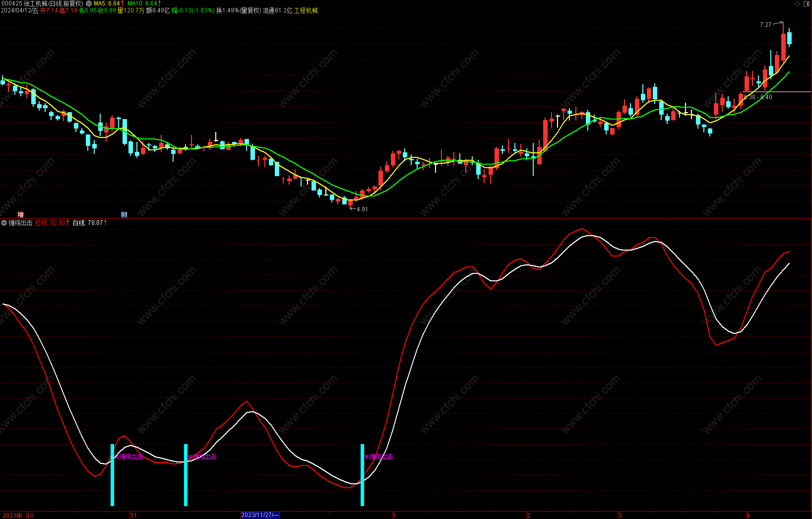Click the third 缠绕出击 signal label
812x519 pixels.
[379, 456]
